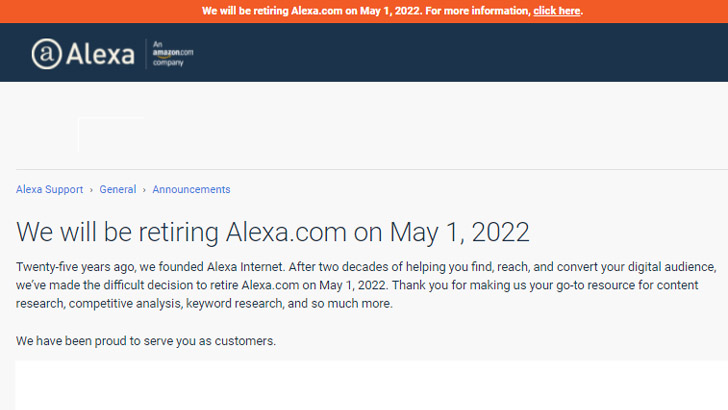Click the white content box below the text

(x=371, y=385)
